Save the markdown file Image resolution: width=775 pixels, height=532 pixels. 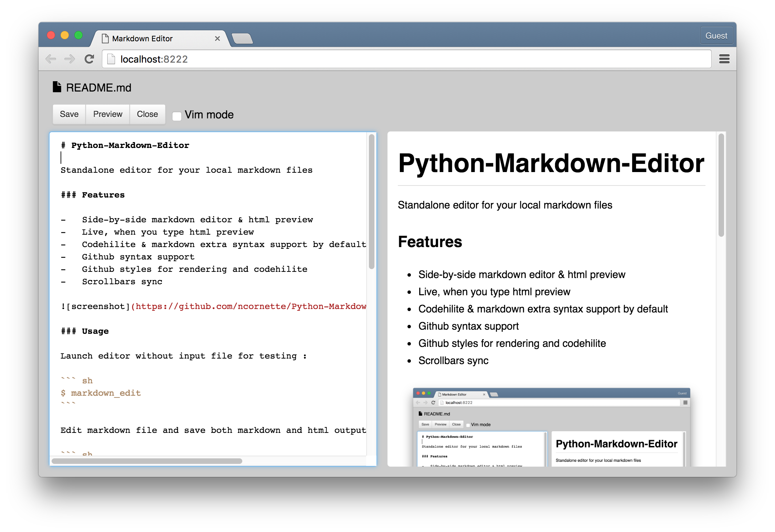(69, 114)
